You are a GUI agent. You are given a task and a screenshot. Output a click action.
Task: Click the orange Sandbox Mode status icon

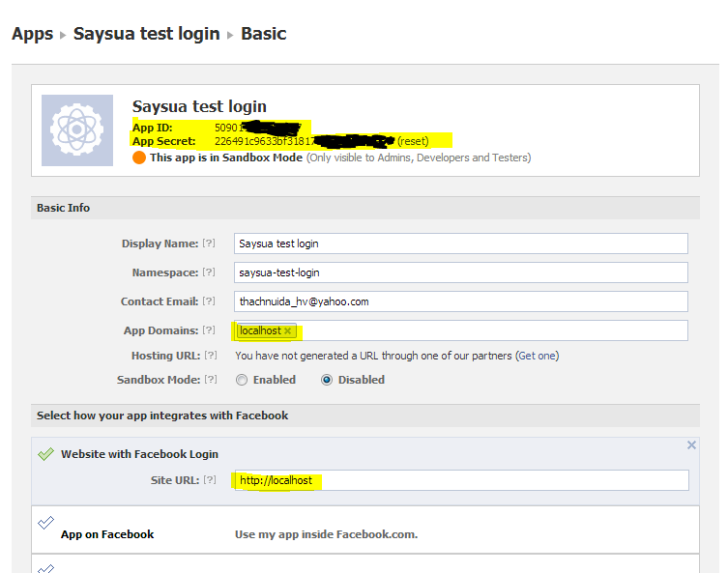click(x=139, y=158)
